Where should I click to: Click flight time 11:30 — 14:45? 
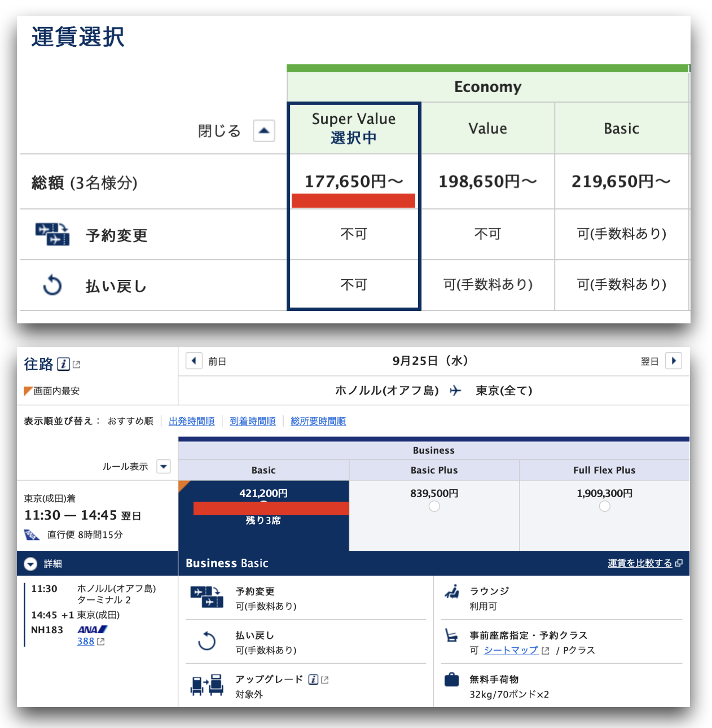click(x=71, y=515)
